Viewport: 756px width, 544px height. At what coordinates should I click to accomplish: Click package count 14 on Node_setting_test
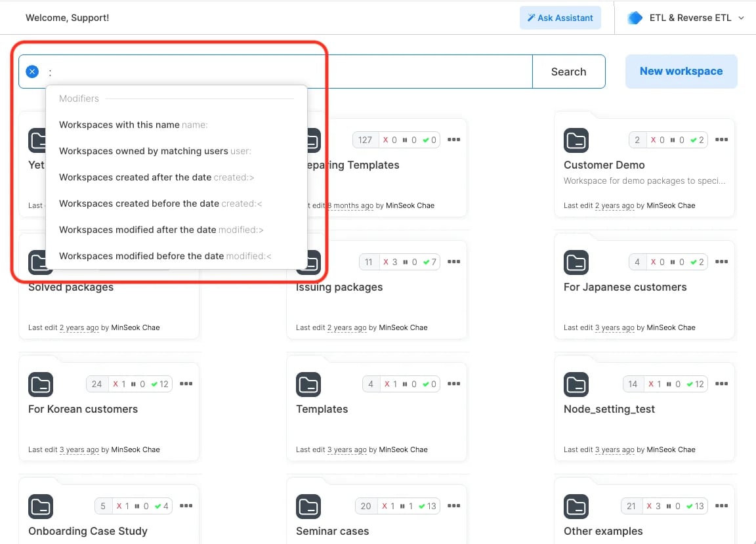tap(633, 384)
